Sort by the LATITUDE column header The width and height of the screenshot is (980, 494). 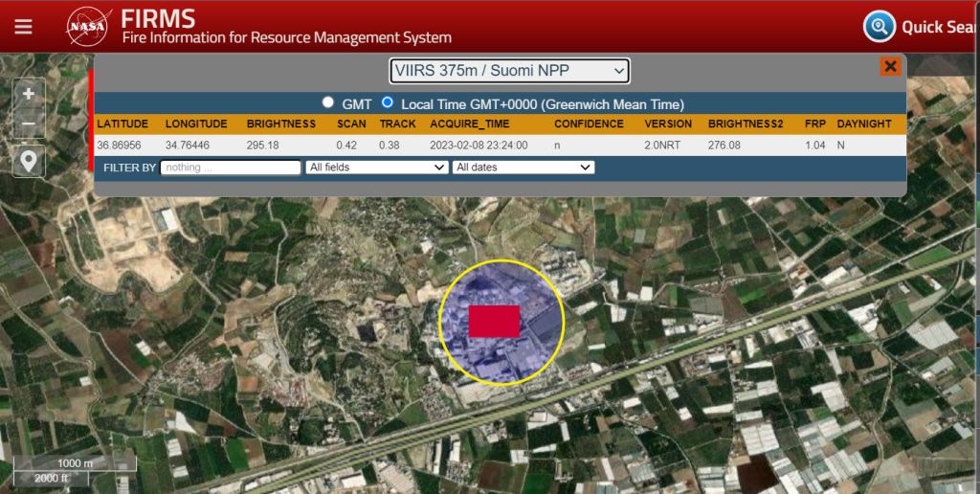click(x=122, y=124)
